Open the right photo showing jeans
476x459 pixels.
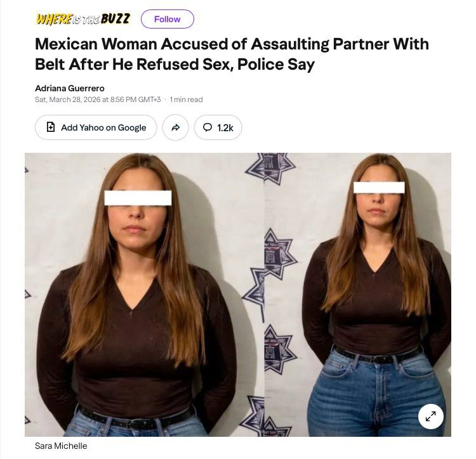pos(357,295)
